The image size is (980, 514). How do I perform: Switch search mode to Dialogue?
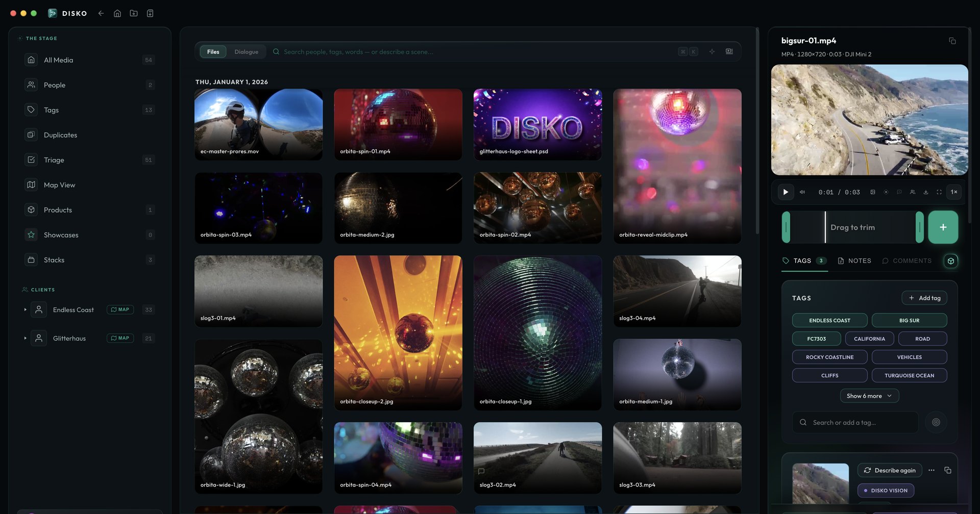246,52
